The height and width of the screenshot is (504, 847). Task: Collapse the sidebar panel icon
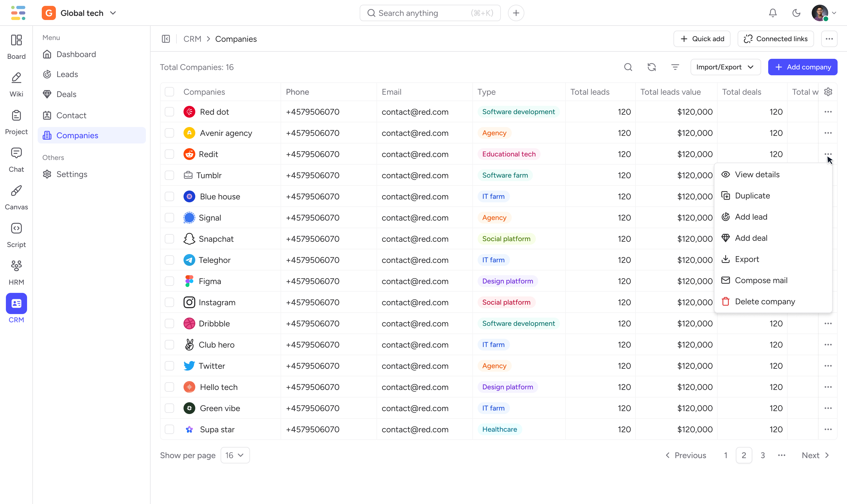point(166,39)
